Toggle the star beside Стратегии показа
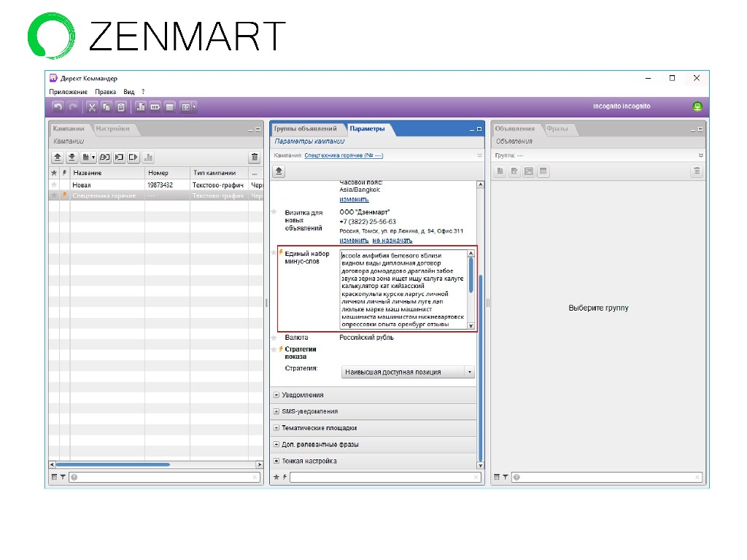 pyautogui.click(x=274, y=349)
